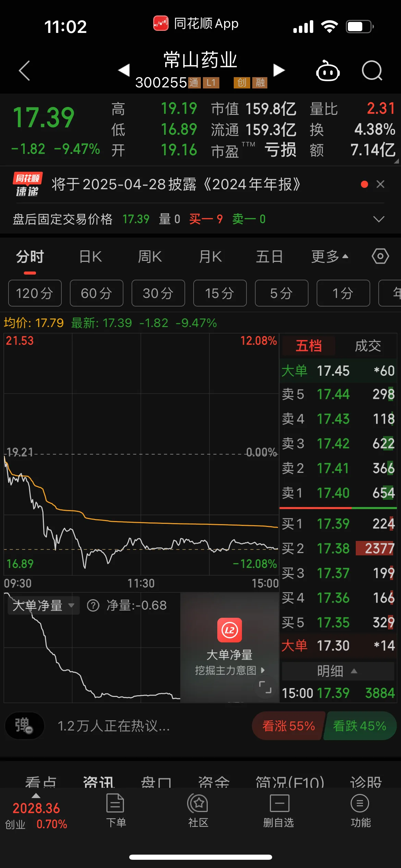The image size is (401, 868).
Task: Tap the 买5 17.35 order row
Action: (x=338, y=623)
